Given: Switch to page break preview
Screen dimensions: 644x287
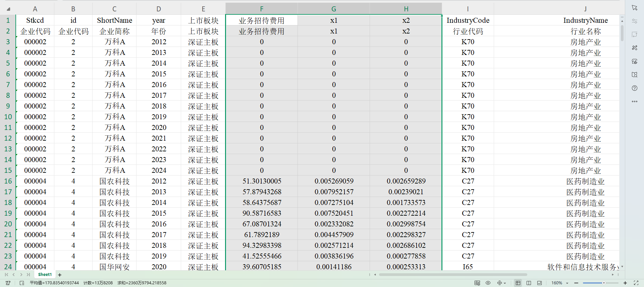Looking at the screenshot, I should pyautogui.click(x=529, y=283).
